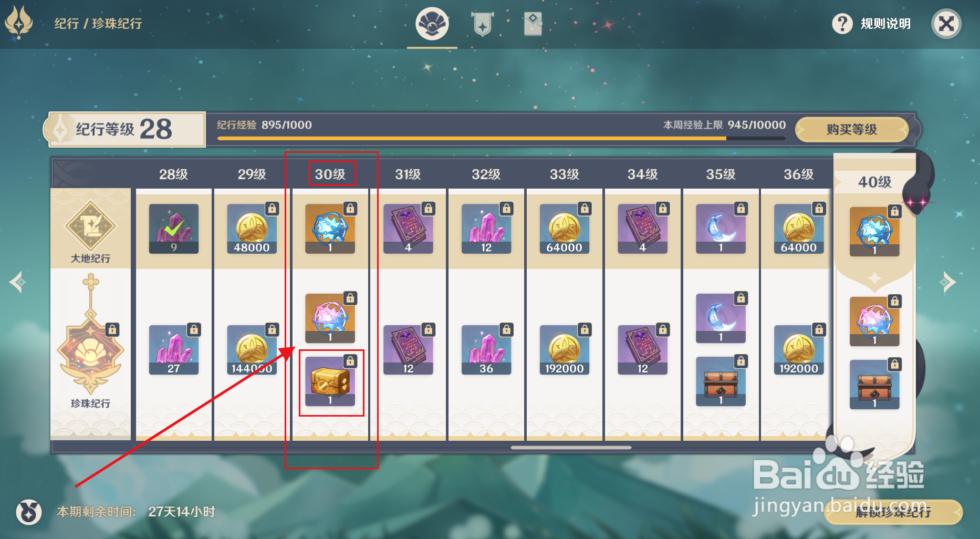Click the 购买等级 button
This screenshot has height=539, width=980.
click(x=852, y=129)
